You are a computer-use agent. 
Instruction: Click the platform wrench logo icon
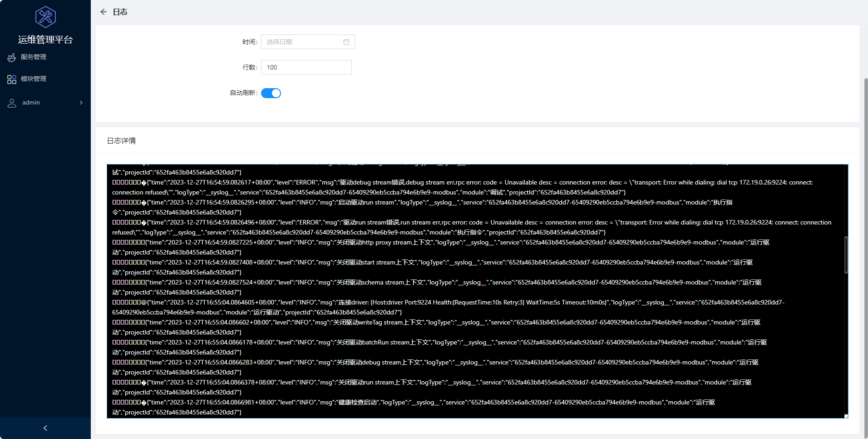[x=45, y=17]
